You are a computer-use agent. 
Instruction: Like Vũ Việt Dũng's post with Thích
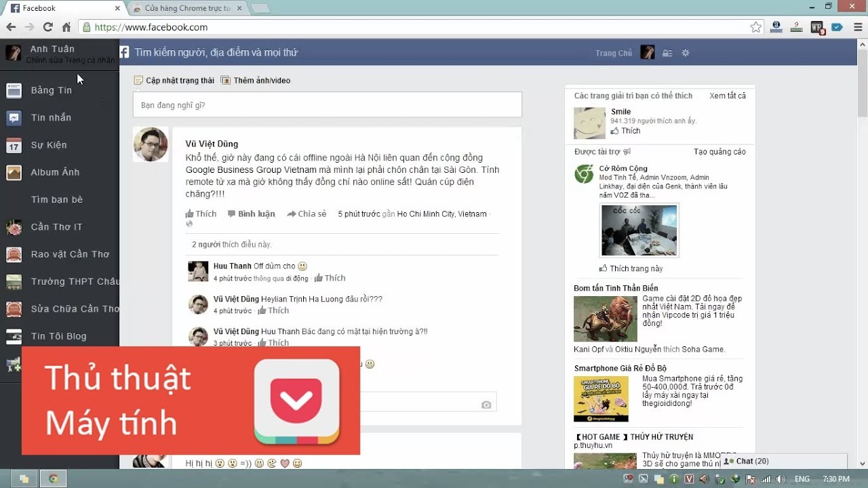coord(201,213)
